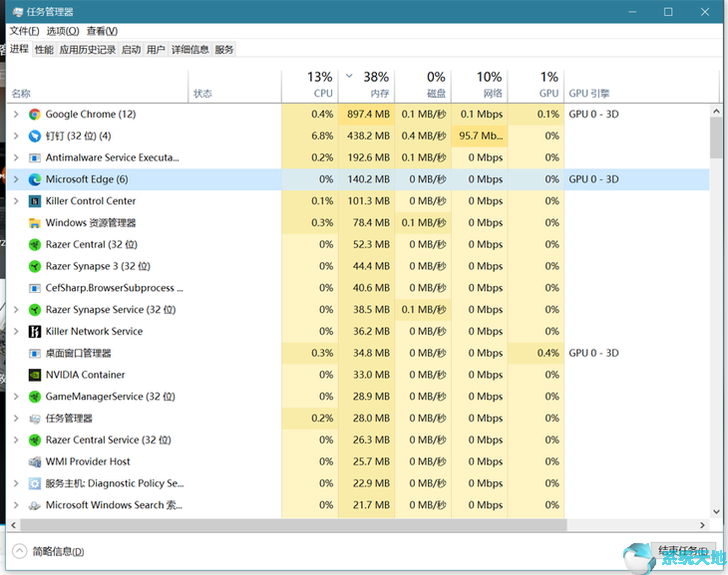Open the 文件(F) menu
This screenshot has width=728, height=575.
[x=24, y=31]
